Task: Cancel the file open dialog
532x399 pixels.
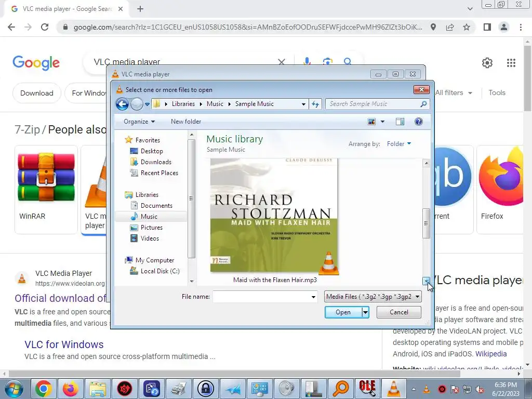Action: click(398, 312)
